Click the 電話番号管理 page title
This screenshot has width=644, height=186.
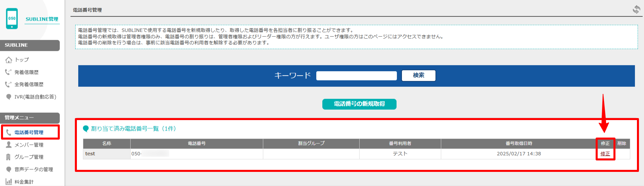[x=87, y=10]
